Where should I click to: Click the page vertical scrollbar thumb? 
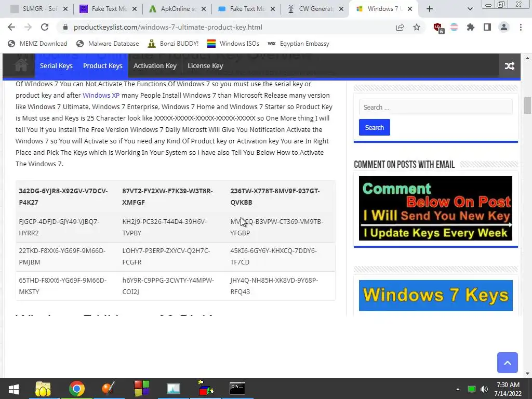[x=527, y=105]
